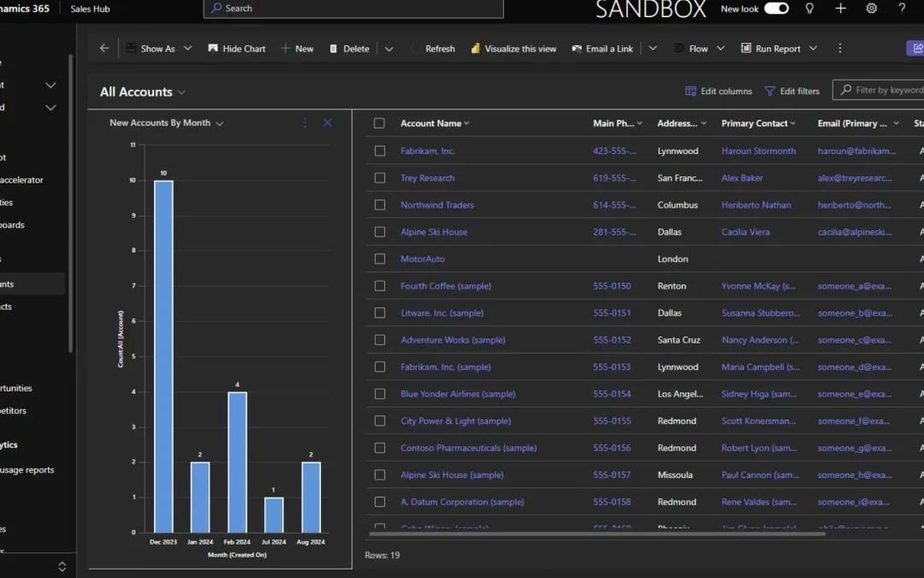924x578 pixels.
Task: Open the Show As view option
Action: pos(151,48)
